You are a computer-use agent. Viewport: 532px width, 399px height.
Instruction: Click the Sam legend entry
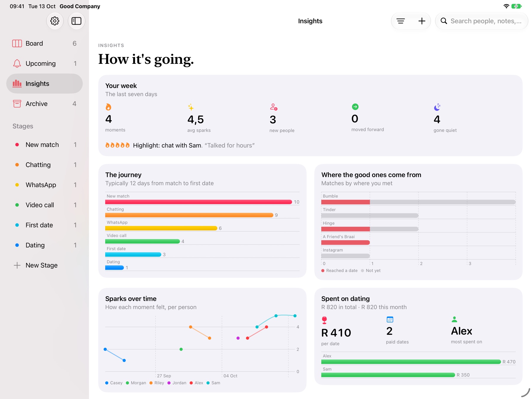point(213,383)
